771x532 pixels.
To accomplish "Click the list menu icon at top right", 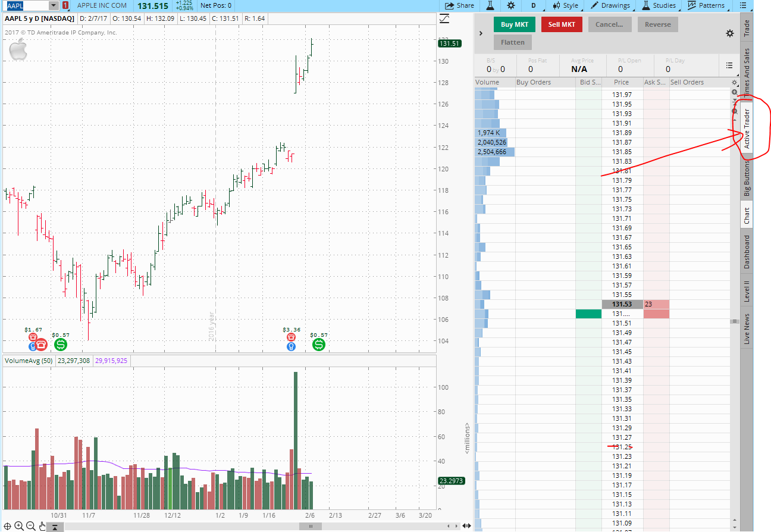I will point(742,5).
